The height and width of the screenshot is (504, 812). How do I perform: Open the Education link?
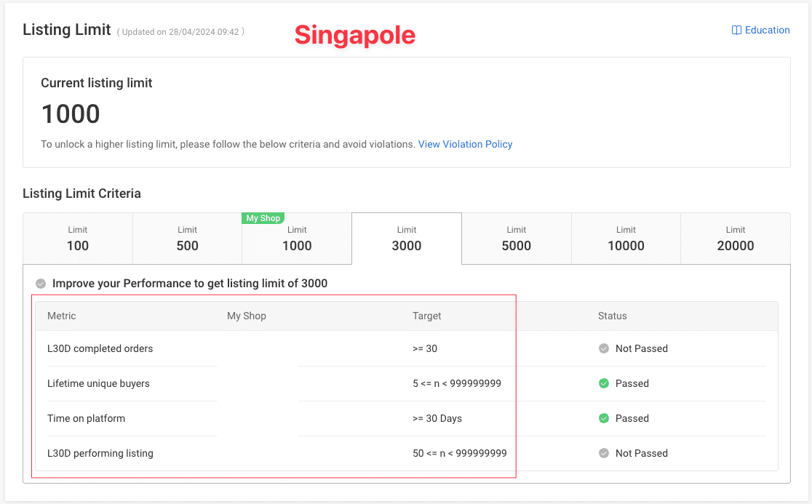pyautogui.click(x=767, y=31)
